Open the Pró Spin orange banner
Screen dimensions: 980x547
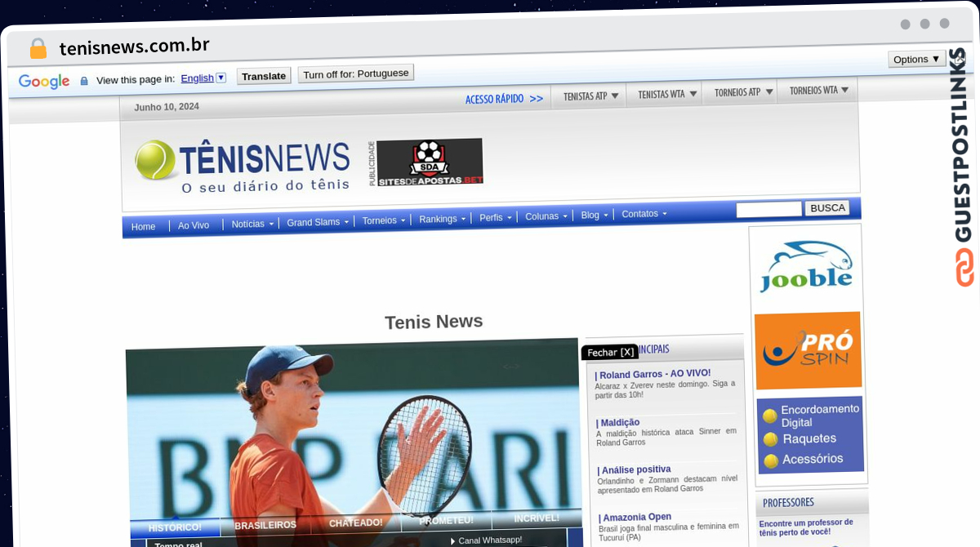pyautogui.click(x=808, y=350)
